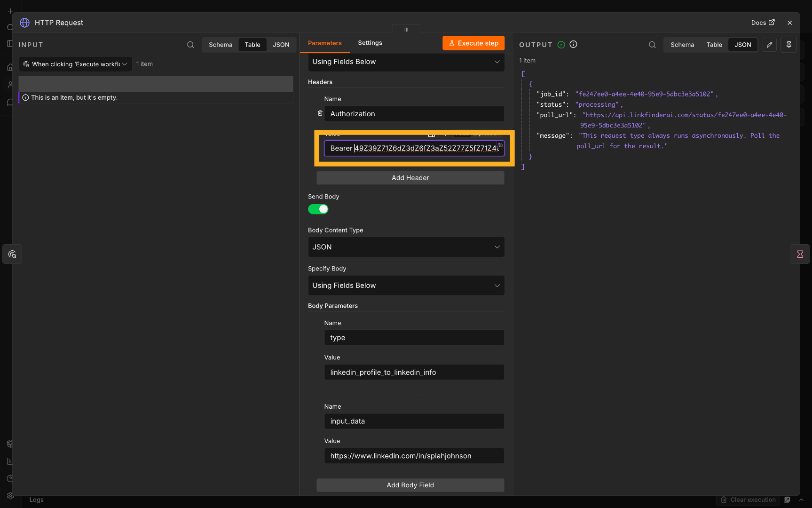Pin the output data with pin icon
The height and width of the screenshot is (508, 812).
pos(789,45)
